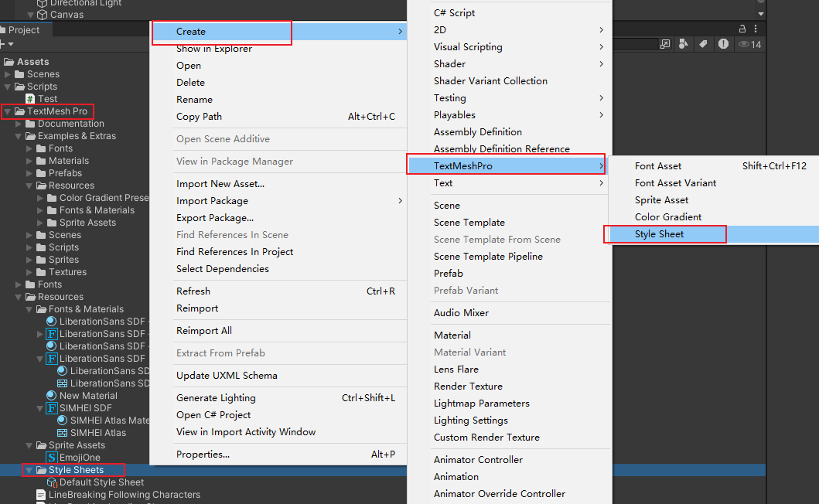Viewport: 819px width, 504px height.
Task: Open the Create submenu
Action: [279, 32]
